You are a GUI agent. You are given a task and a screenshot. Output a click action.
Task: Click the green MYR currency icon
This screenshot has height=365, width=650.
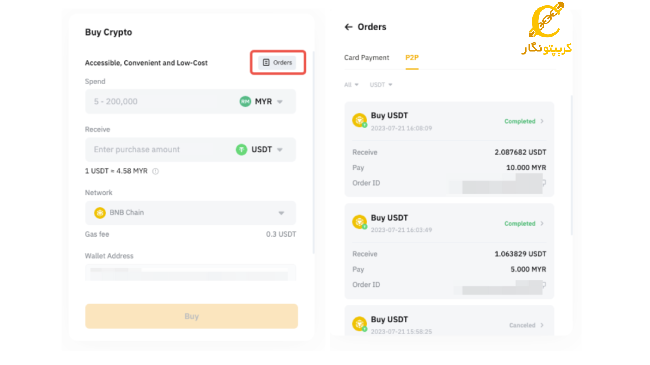pos(245,101)
